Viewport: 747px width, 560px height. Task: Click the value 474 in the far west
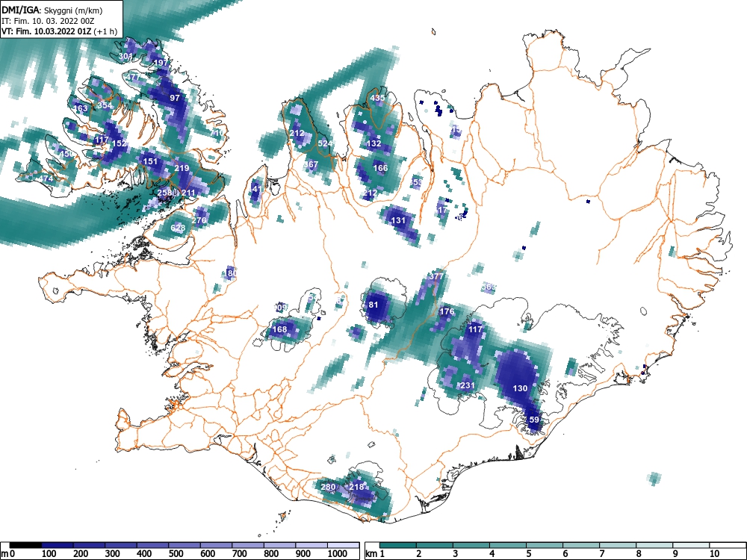pos(46,178)
